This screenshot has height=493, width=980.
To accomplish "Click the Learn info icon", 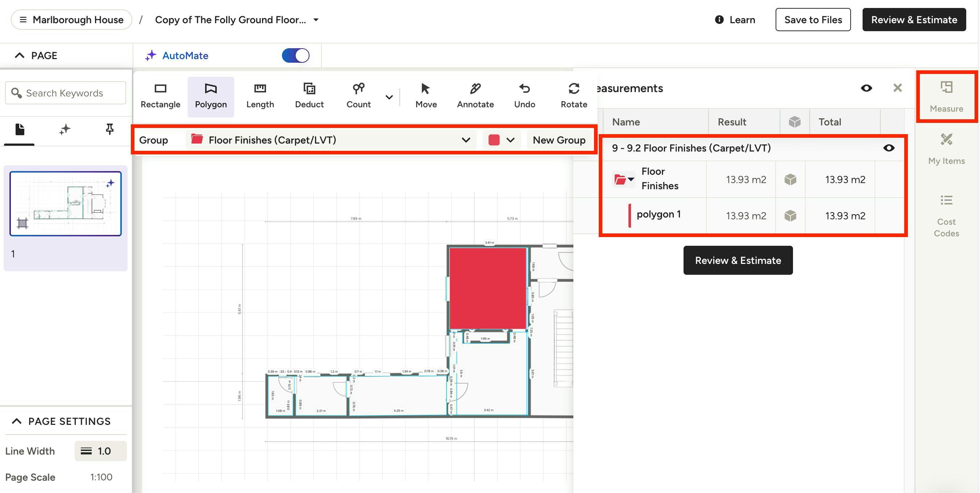I will click(x=719, y=20).
